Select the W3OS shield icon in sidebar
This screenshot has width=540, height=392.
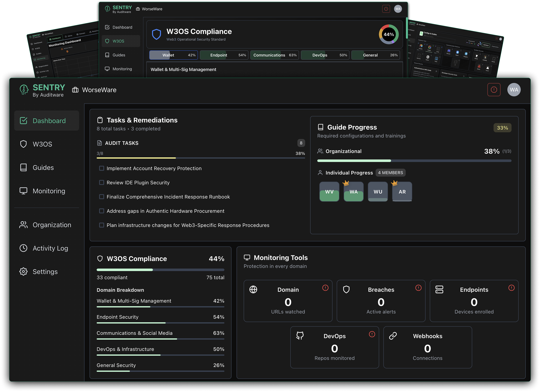coord(23,144)
